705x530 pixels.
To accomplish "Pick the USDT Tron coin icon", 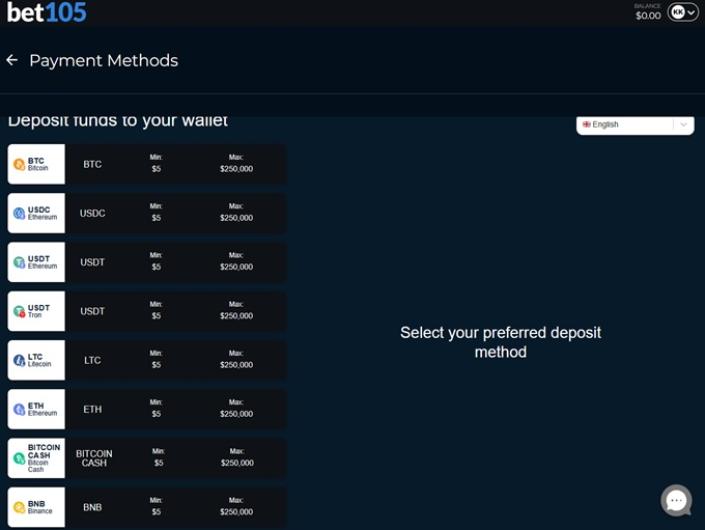I will (19, 311).
